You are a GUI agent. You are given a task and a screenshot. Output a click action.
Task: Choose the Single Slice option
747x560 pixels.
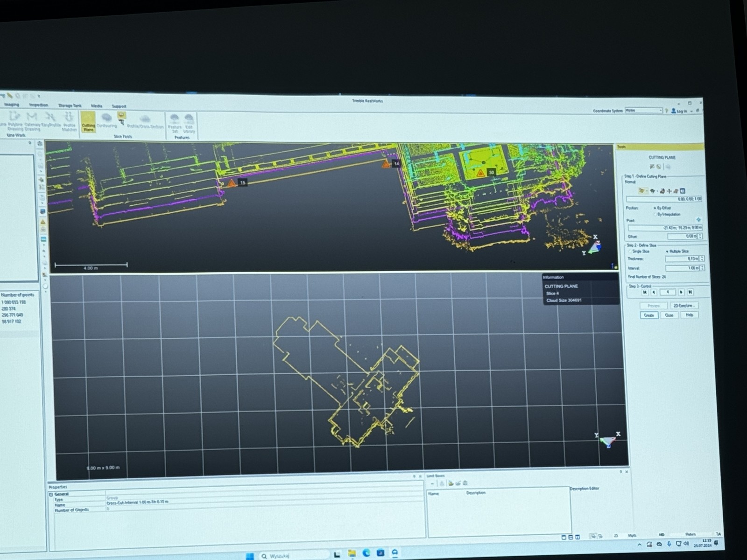[x=630, y=252]
